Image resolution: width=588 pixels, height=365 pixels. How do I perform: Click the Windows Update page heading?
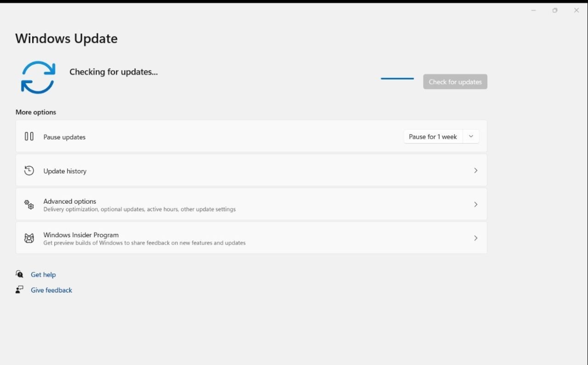[x=67, y=39]
